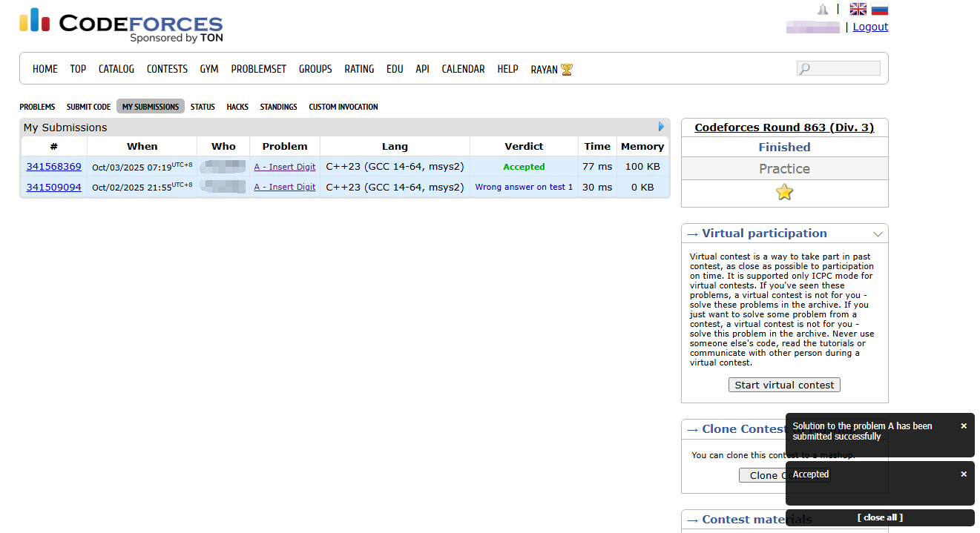Switch language to Russian flag
This screenshot has height=533, width=980.
click(x=880, y=10)
